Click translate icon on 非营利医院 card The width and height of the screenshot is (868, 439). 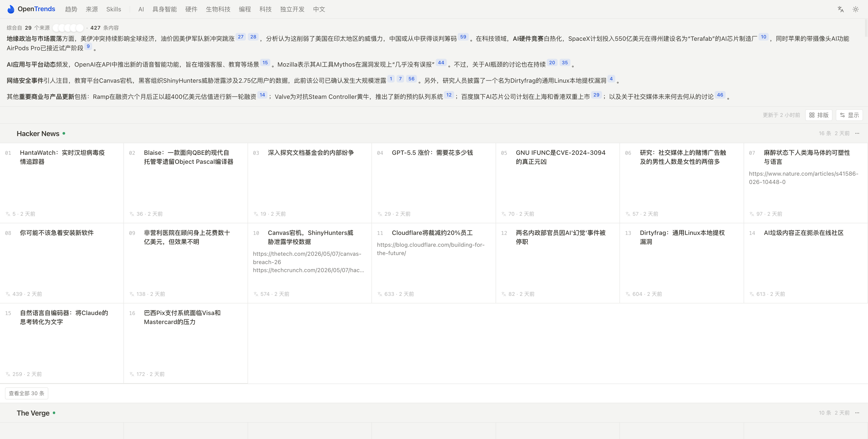click(132, 294)
